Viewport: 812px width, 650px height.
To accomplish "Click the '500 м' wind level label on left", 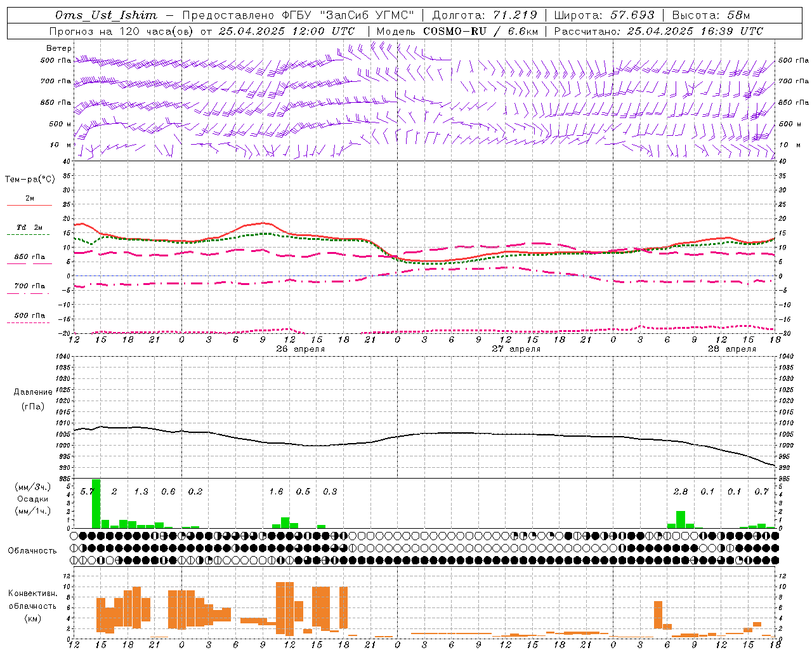I will [x=60, y=124].
